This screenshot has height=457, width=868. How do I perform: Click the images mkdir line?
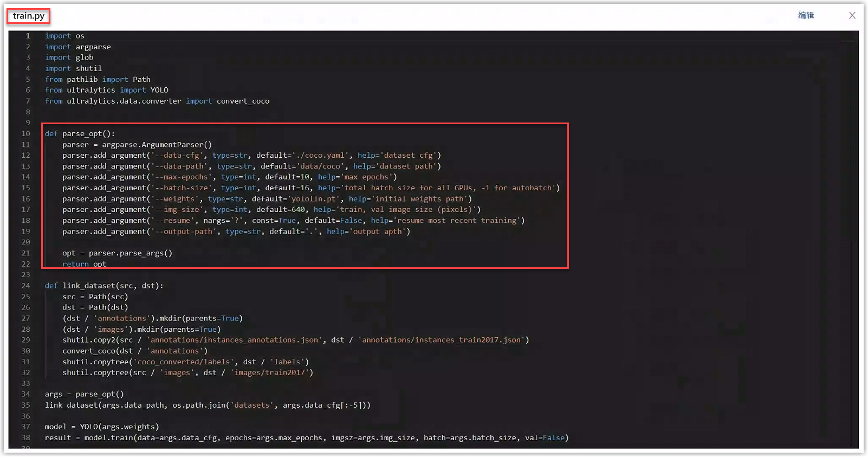(141, 329)
